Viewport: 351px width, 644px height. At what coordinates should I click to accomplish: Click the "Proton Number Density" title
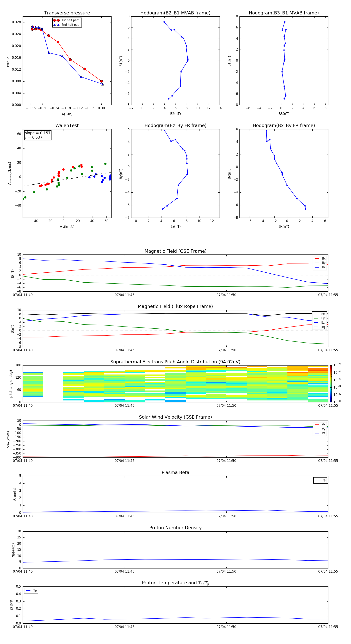(x=175, y=528)
